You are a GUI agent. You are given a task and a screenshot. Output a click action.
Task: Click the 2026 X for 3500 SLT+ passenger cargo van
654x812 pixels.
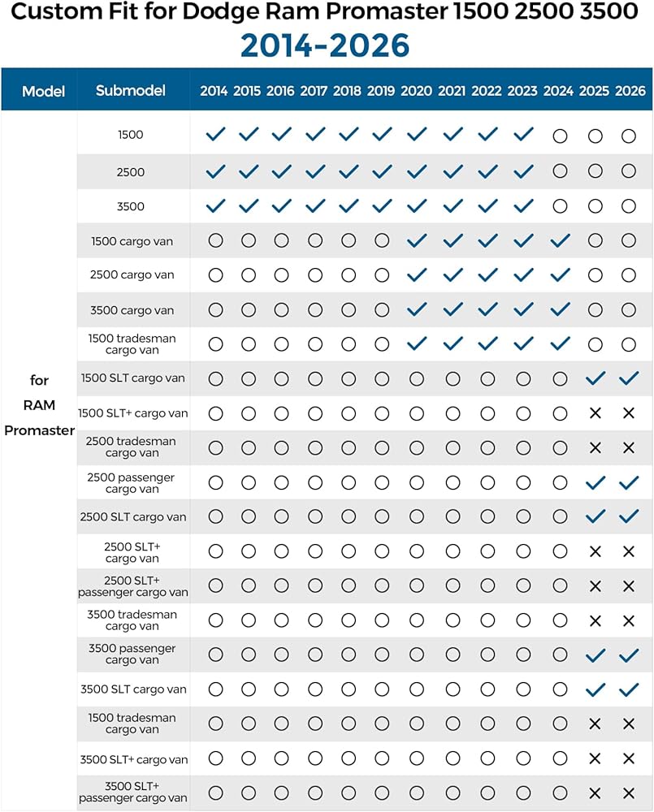[x=629, y=793]
